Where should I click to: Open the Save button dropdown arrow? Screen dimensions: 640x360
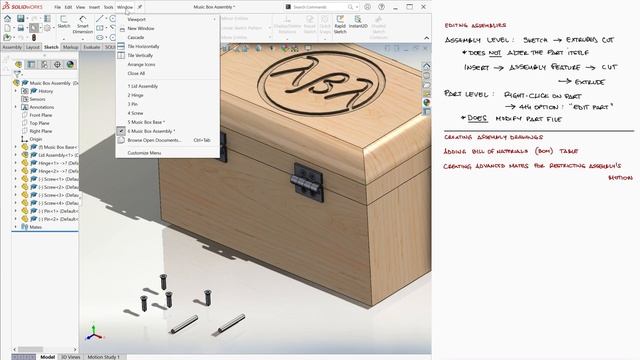click(27, 18)
